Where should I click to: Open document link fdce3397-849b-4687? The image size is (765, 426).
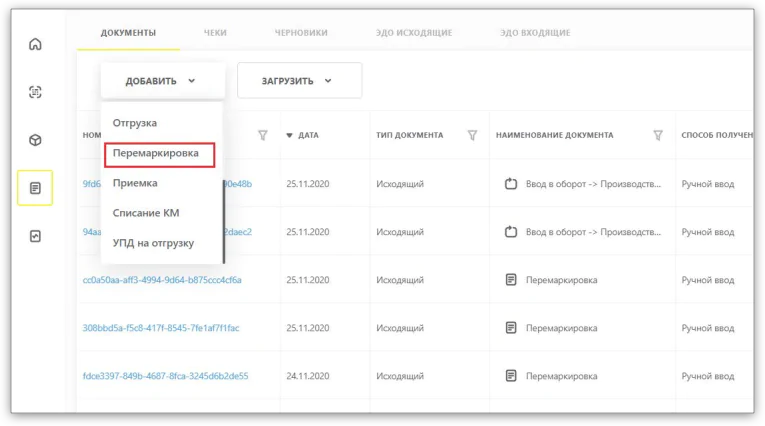coord(165,376)
